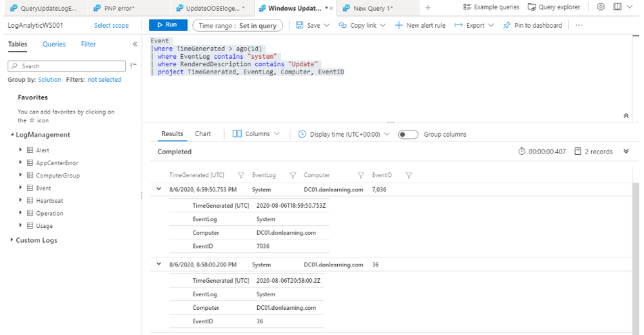Image resolution: width=644 pixels, height=335 pixels.
Task: Click the Export arrow icon
Action: click(x=458, y=25)
